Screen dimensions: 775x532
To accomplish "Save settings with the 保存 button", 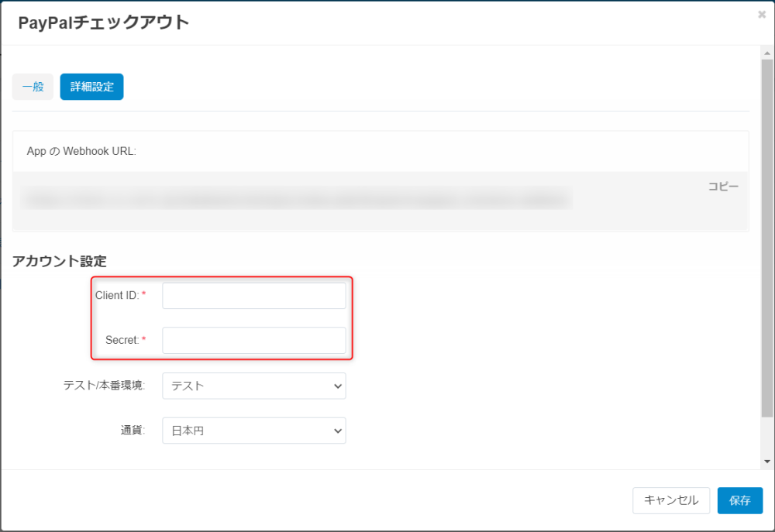I will tap(739, 500).
